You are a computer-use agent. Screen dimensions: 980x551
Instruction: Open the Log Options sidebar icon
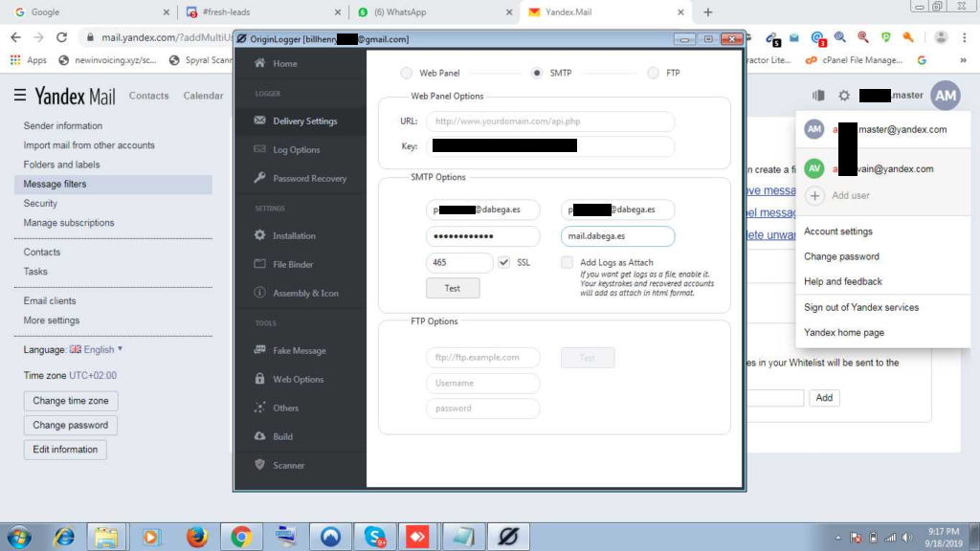260,149
